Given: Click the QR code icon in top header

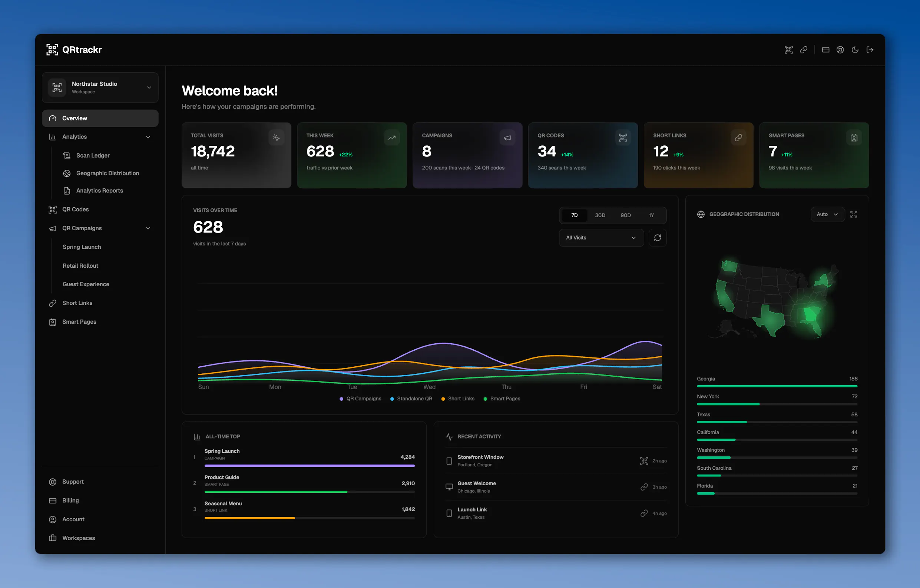Looking at the screenshot, I should [x=788, y=50].
